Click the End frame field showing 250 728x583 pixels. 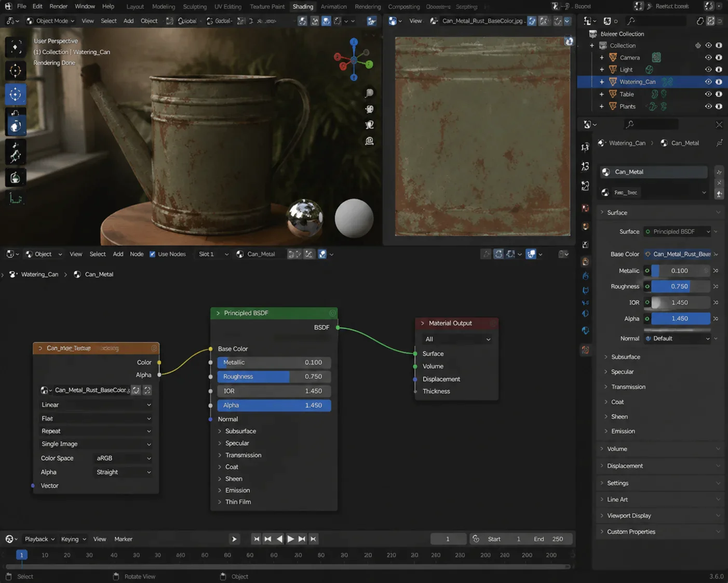pos(551,539)
